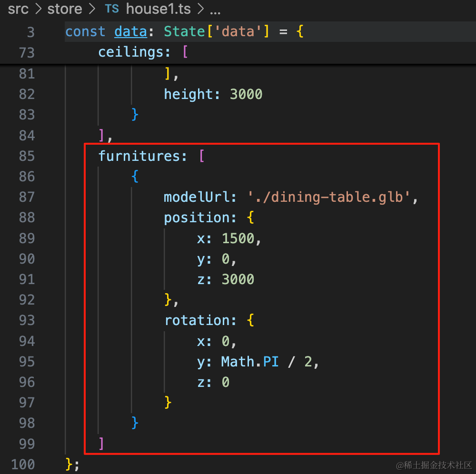Click 'x: 0,' on line 94
The height and width of the screenshot is (474, 476).
217,341
